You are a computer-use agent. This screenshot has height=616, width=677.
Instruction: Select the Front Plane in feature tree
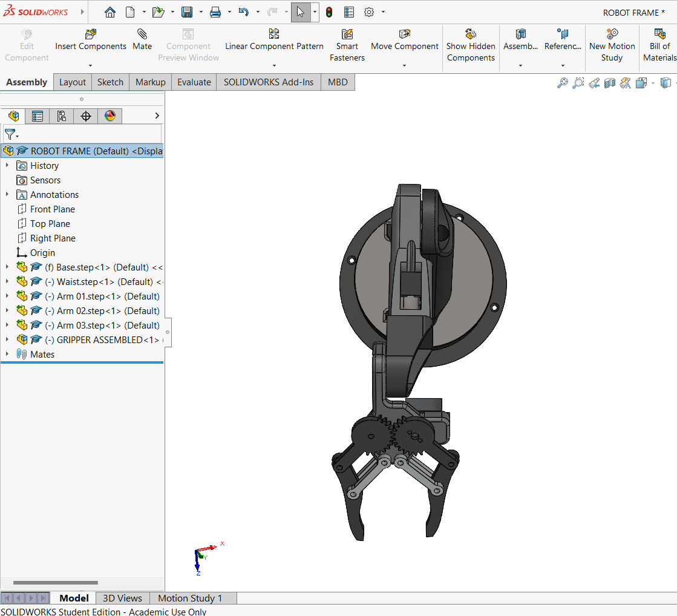pos(53,209)
